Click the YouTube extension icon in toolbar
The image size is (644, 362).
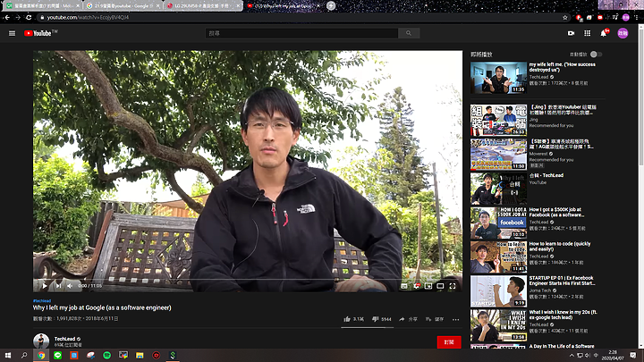[x=600, y=17]
